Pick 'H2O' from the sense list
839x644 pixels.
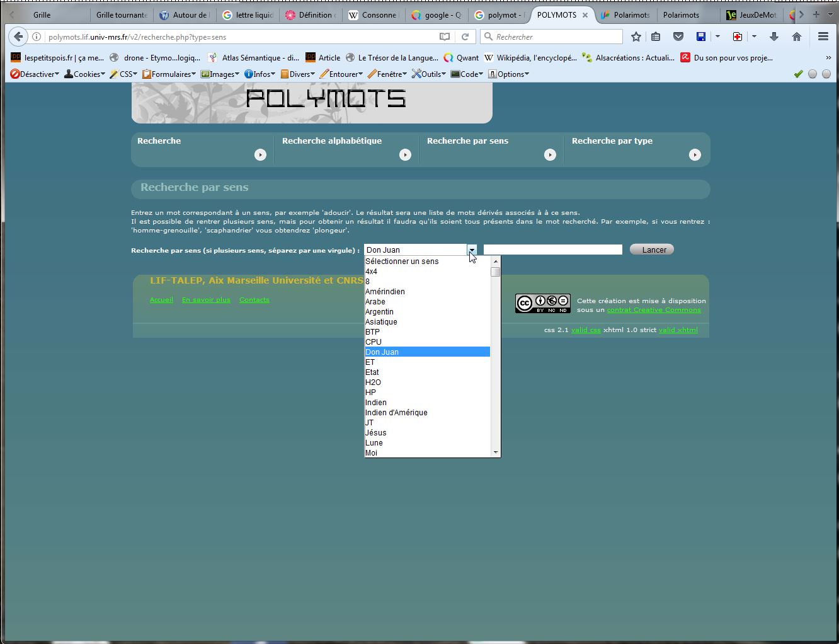[428, 382]
